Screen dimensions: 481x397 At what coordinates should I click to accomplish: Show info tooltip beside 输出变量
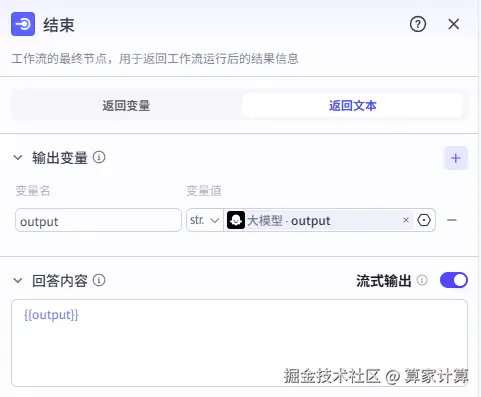point(99,157)
